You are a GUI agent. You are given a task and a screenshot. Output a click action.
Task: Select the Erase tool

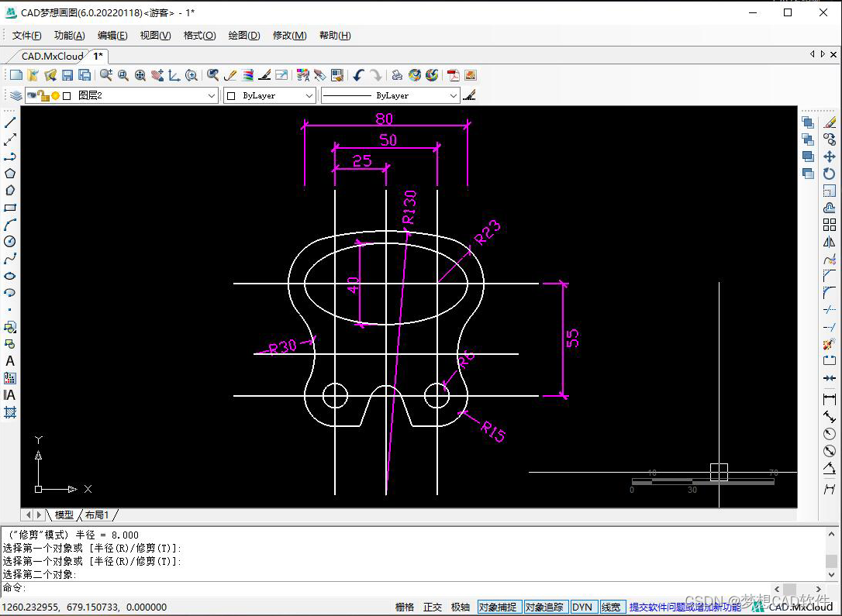point(830,122)
